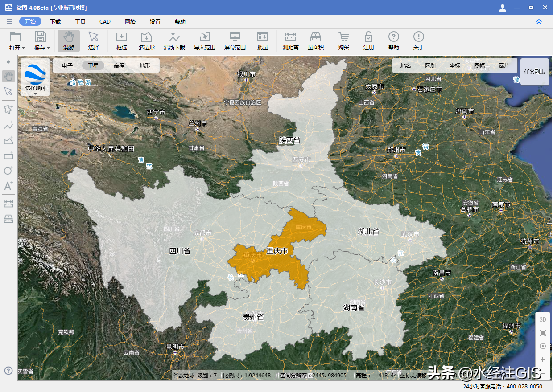Screen dimensions: 553x392
Task: Open the 购买 purchase cart icon
Action: pos(344,41)
